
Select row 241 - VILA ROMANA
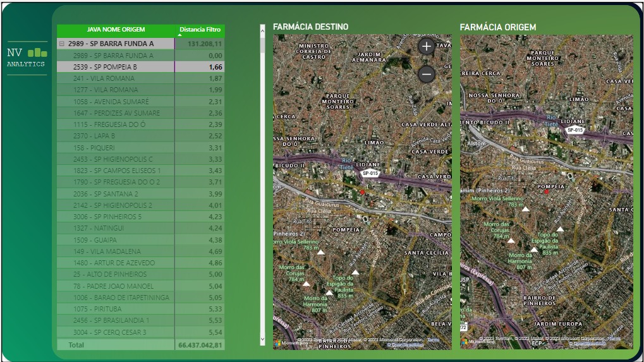(141, 78)
